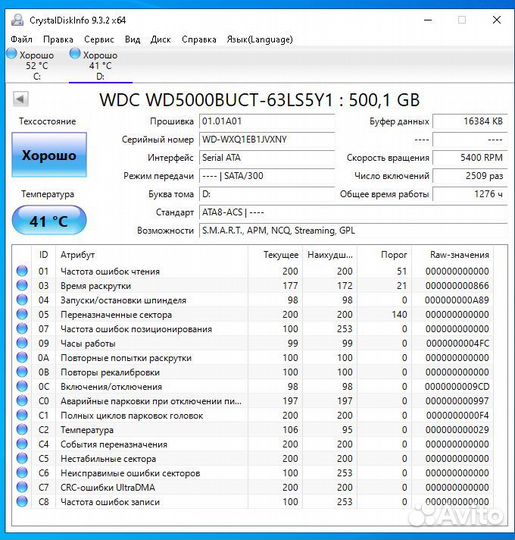Click status circle for Полных циклов парковок головок
Image resolution: width=515 pixels, height=540 pixels.
[x=22, y=415]
